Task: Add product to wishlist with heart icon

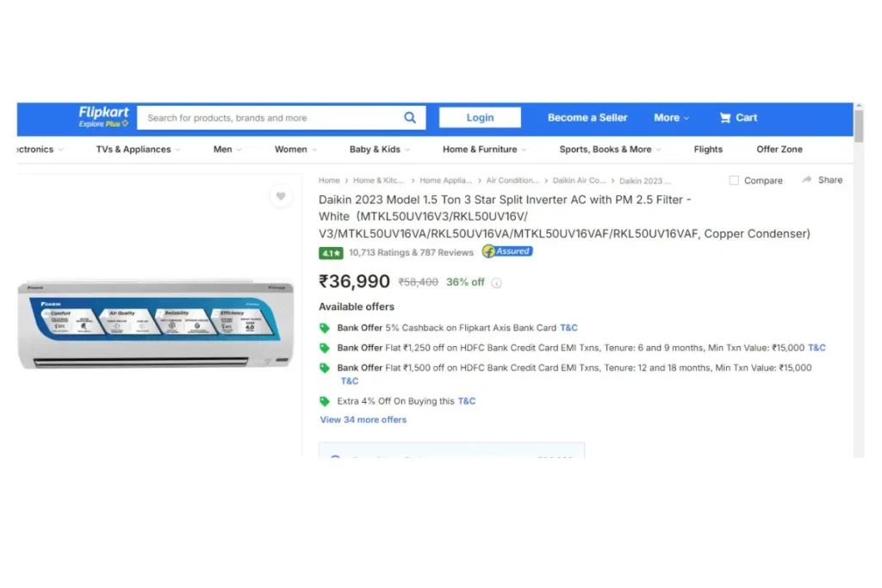Action: 281,196
